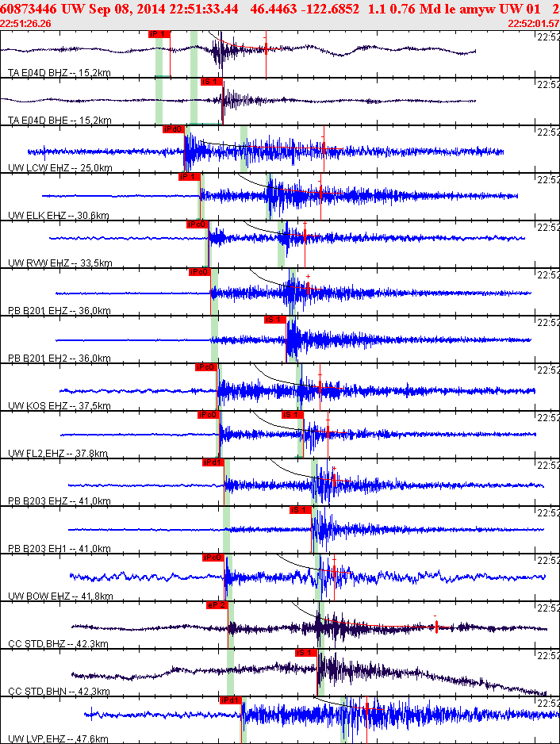Screen dimensions: 560x744
Task: Click the TA E04D BHE 15.2km station label
Action: pyautogui.click(x=59, y=120)
